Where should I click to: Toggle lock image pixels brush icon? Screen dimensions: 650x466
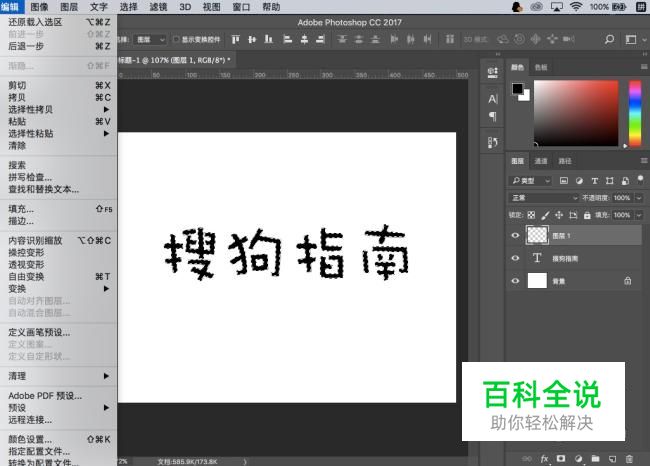(546, 215)
